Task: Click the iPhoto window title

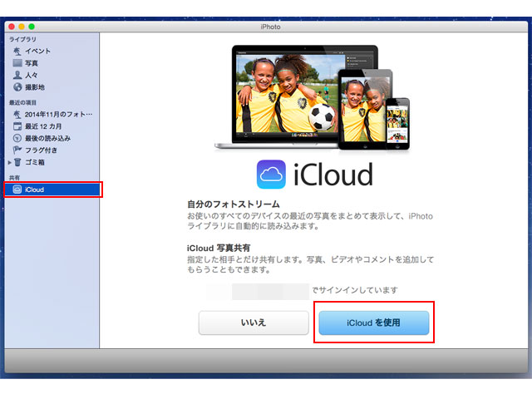Action: [x=270, y=27]
